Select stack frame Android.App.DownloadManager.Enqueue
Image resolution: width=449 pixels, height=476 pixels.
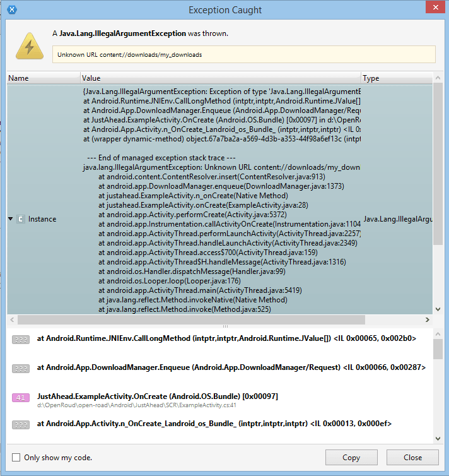(231, 367)
